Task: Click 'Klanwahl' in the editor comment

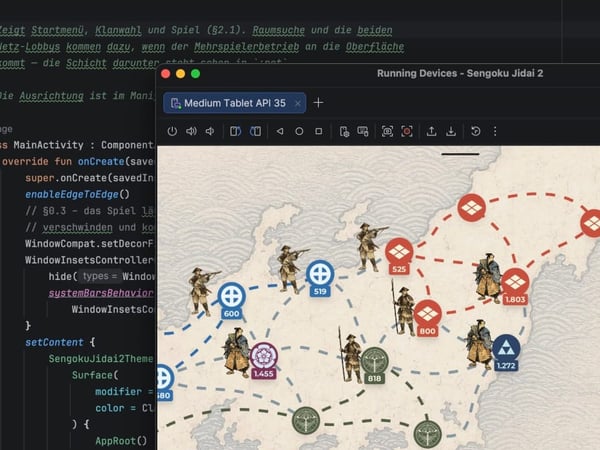Action: [118, 30]
